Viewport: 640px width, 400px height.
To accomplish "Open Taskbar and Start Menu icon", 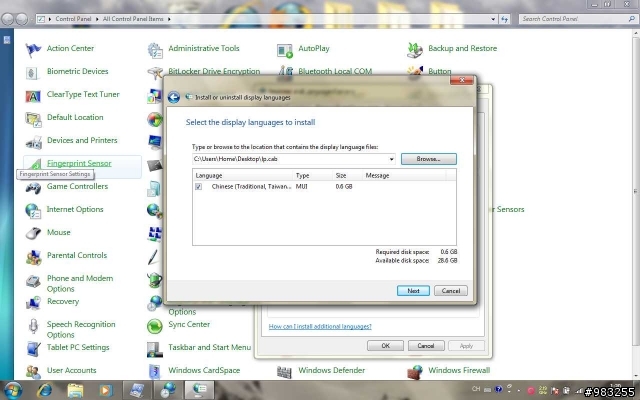I will 155,349.
